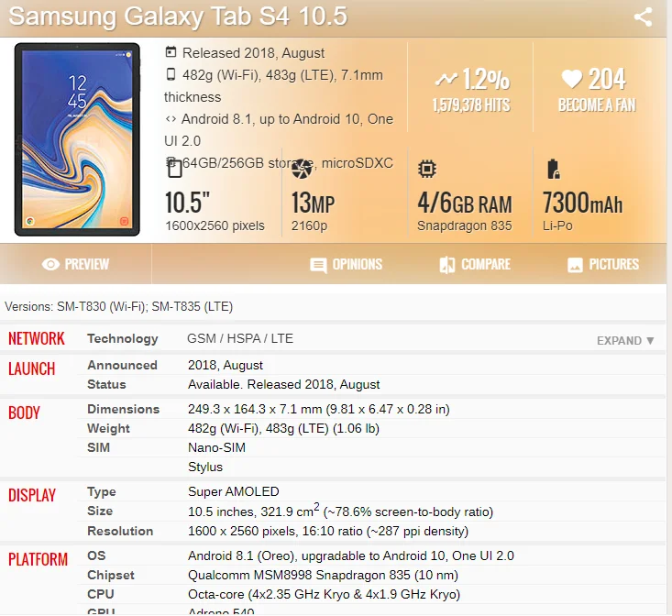
Task: Click the Weight label link
Action: [x=108, y=428]
